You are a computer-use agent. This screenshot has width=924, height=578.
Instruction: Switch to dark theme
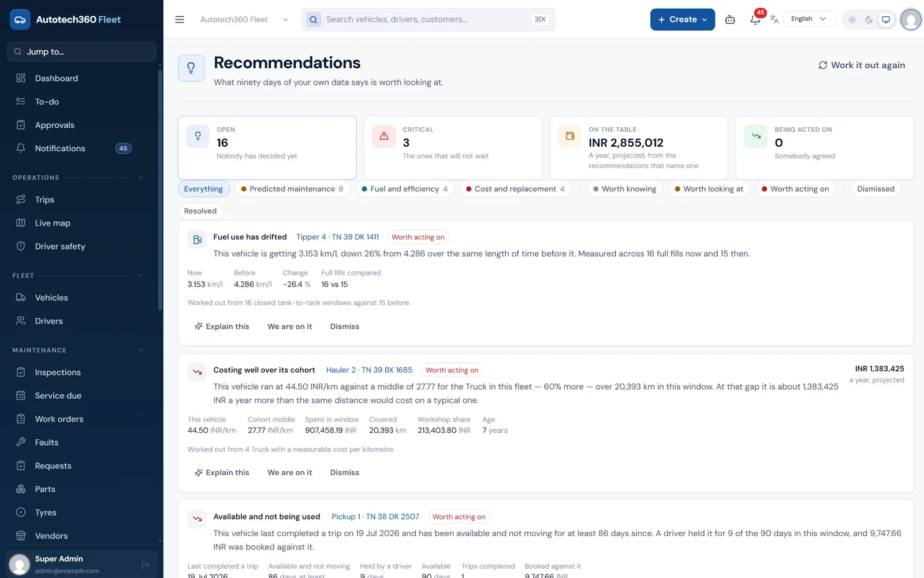(x=869, y=20)
